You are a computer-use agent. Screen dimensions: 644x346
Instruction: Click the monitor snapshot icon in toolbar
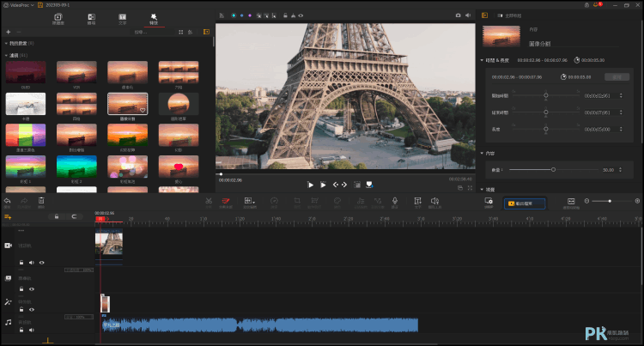click(489, 201)
